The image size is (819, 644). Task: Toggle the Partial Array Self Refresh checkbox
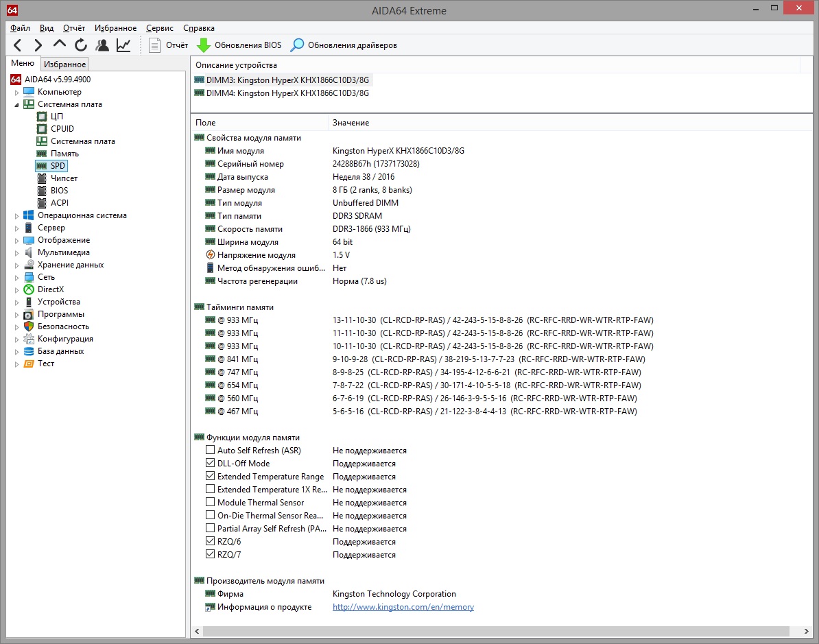tap(210, 528)
